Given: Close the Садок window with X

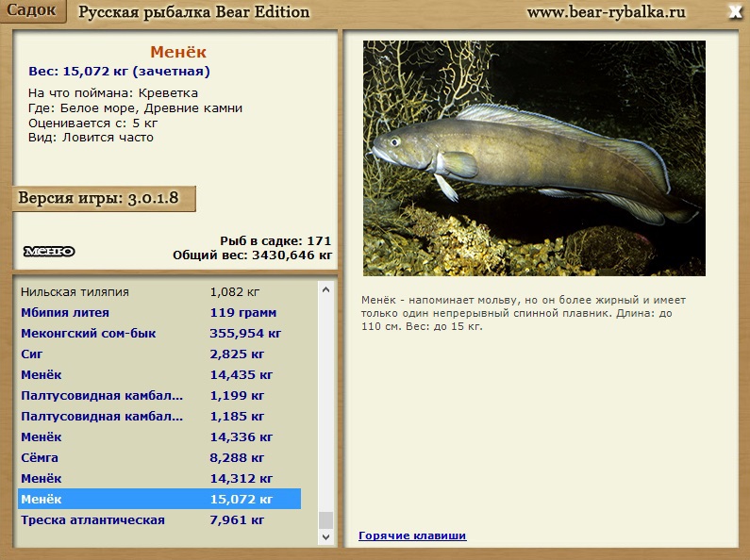Looking at the screenshot, I should tap(734, 12).
